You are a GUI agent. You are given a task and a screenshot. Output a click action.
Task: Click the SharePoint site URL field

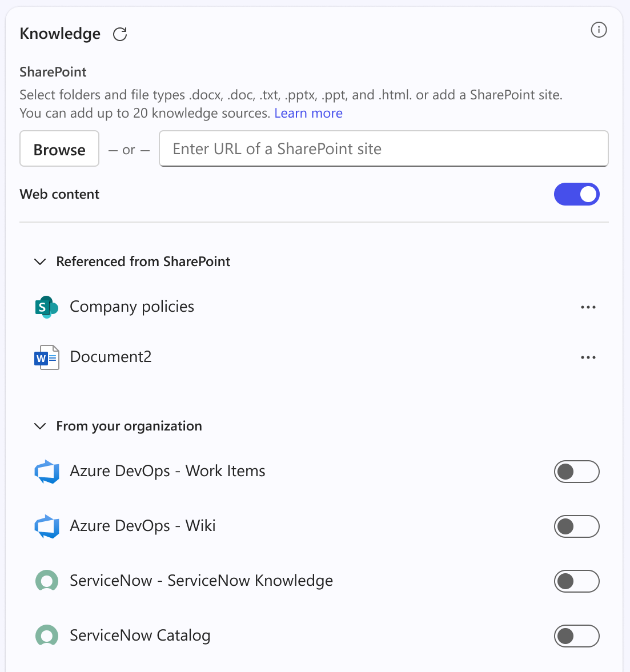(383, 148)
